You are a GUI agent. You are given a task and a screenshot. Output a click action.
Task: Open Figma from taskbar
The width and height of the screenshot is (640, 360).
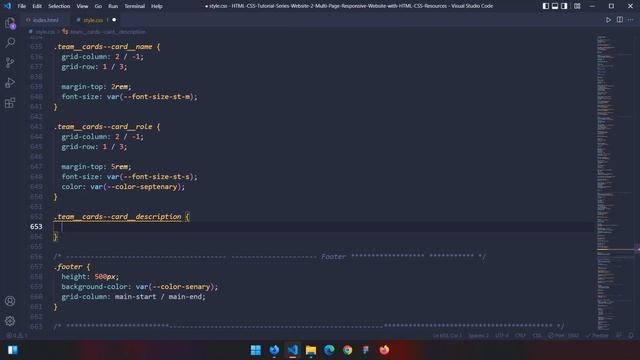[x=366, y=350]
